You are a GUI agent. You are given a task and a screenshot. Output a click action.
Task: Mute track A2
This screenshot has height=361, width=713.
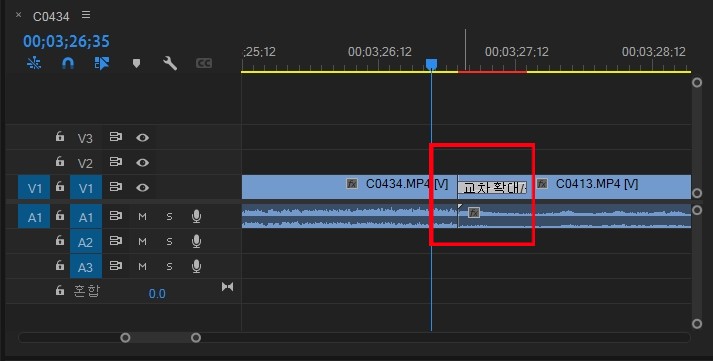pyautogui.click(x=142, y=241)
